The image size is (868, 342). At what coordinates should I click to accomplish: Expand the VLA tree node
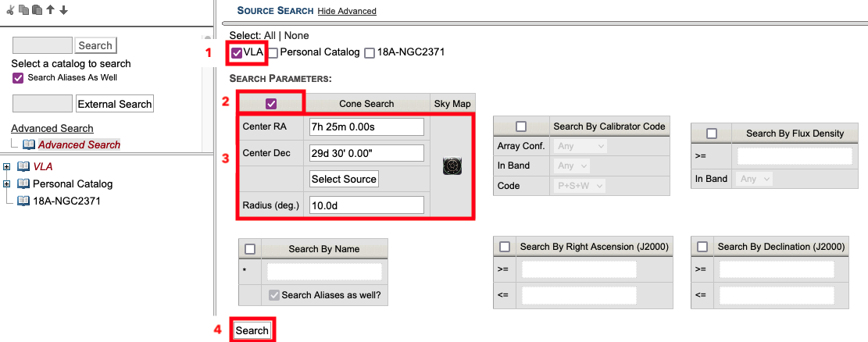pos(7,167)
